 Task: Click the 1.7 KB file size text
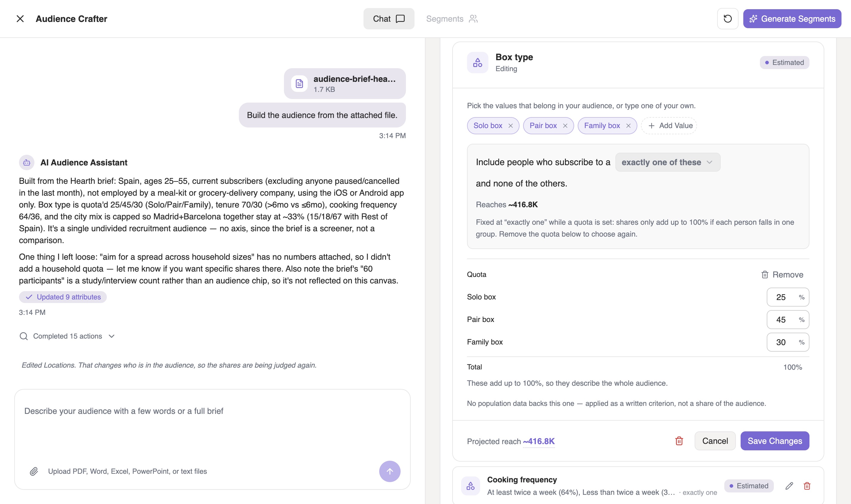324,90
